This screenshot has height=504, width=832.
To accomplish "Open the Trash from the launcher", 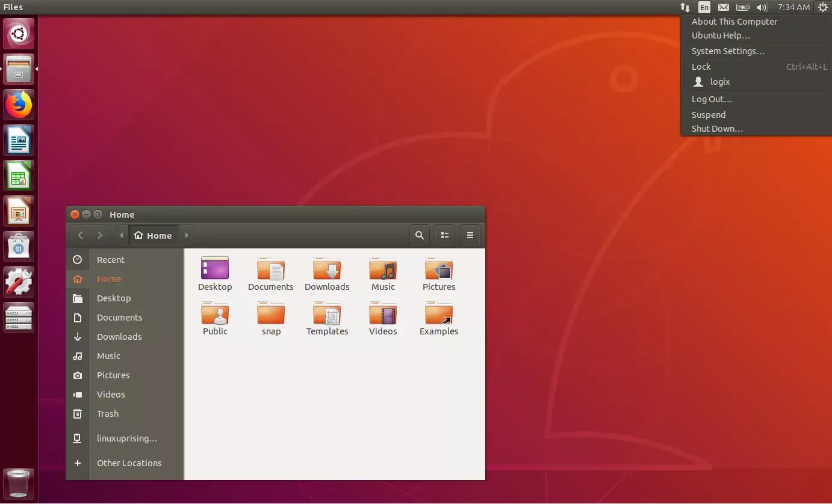I will point(18,484).
